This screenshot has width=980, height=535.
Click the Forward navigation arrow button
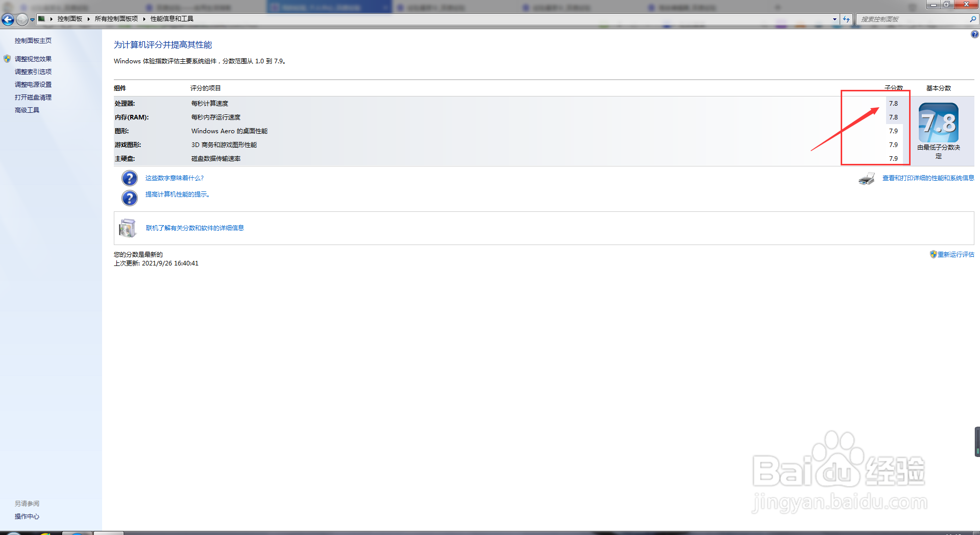point(22,19)
